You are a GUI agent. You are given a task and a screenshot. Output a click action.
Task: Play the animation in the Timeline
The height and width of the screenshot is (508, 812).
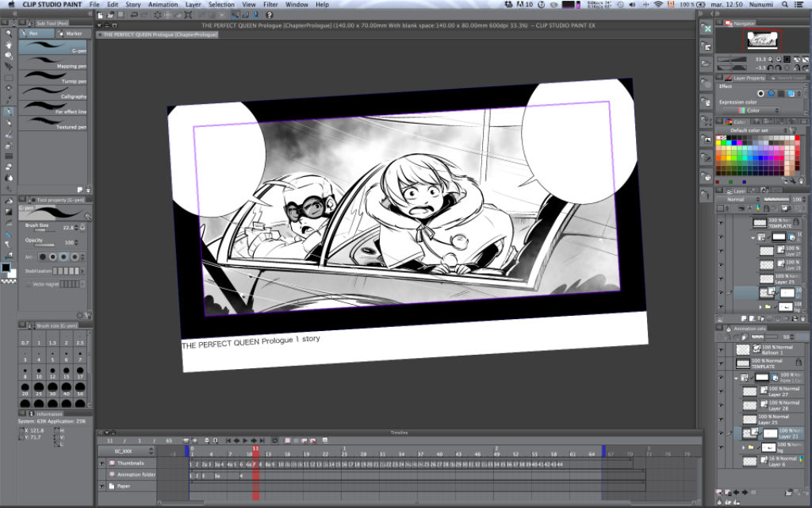[245, 441]
